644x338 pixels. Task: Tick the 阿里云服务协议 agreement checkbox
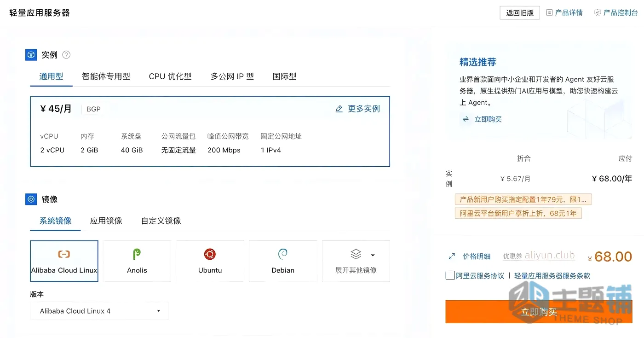pos(450,275)
